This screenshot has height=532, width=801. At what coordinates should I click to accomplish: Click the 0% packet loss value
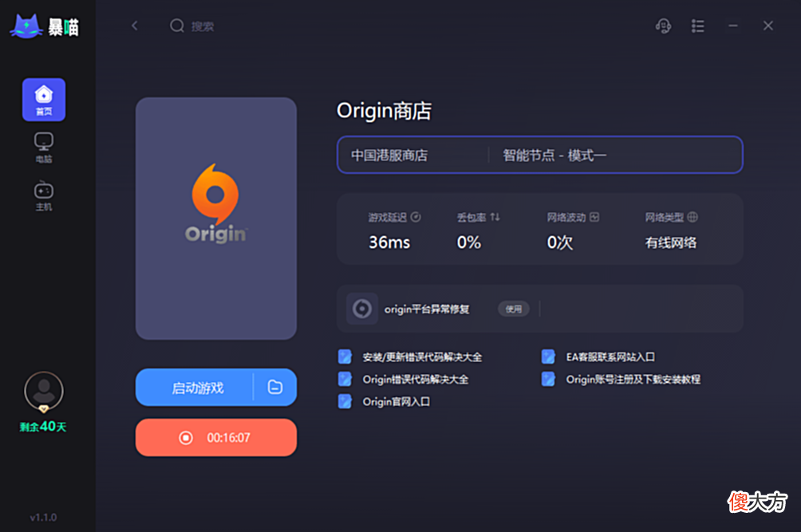tap(469, 242)
